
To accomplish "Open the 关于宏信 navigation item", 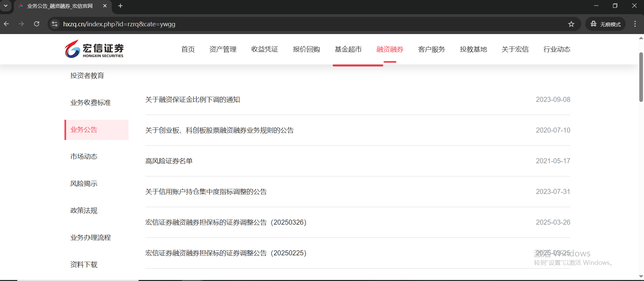I will [515, 49].
